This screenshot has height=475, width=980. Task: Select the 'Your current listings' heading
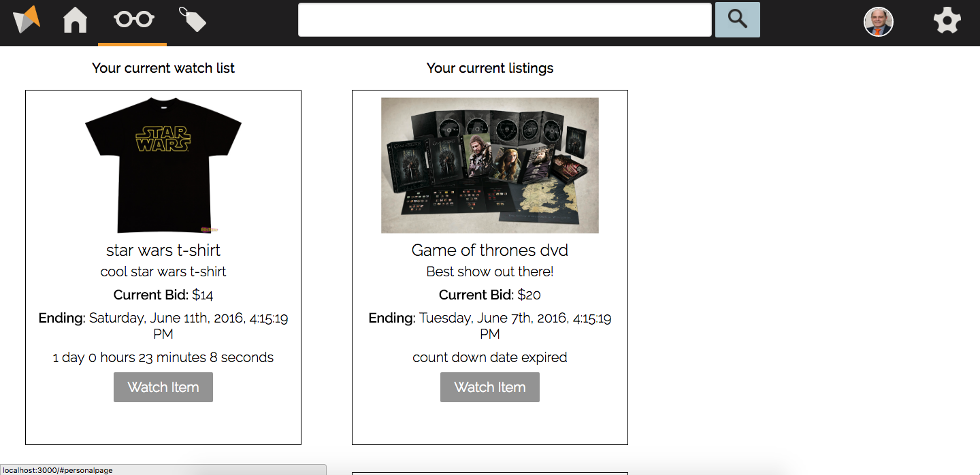[x=490, y=68]
